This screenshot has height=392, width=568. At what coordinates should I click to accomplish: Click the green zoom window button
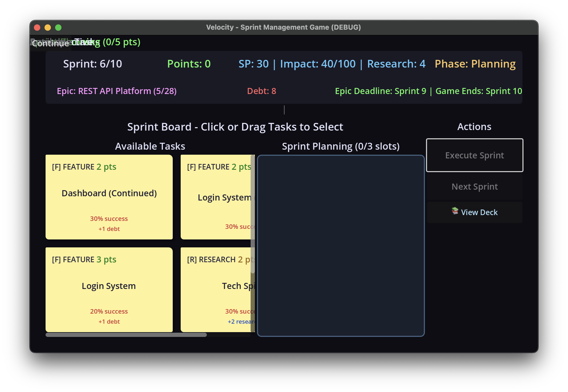click(58, 28)
